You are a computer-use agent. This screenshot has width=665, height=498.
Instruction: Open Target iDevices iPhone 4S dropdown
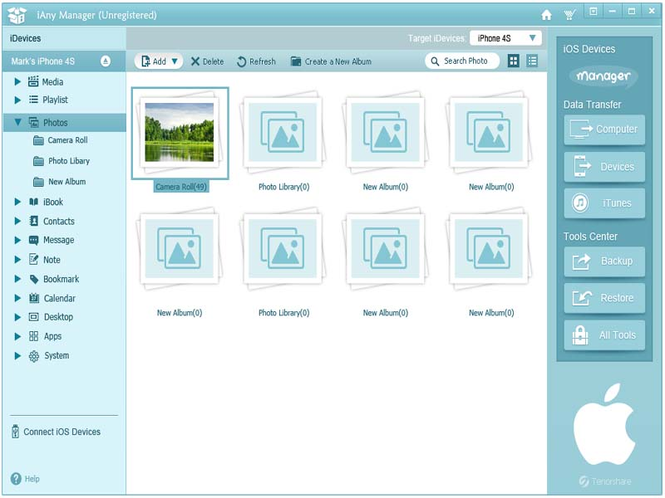506,38
